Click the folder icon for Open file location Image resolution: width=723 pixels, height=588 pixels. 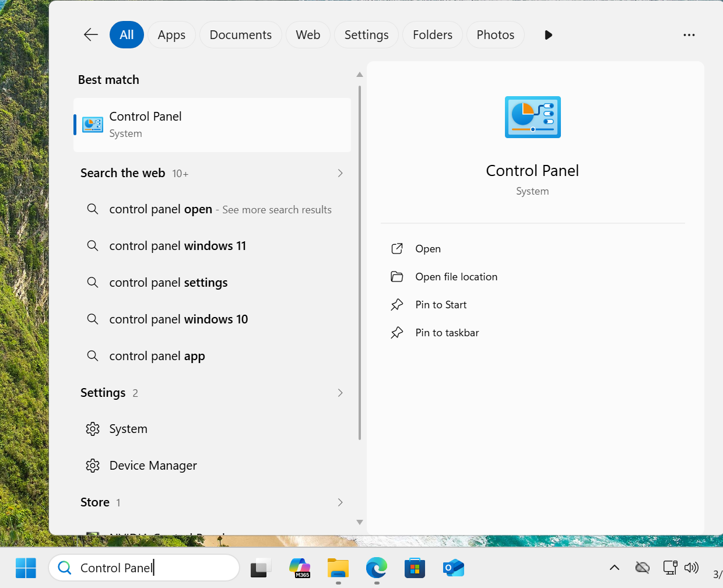(x=397, y=277)
